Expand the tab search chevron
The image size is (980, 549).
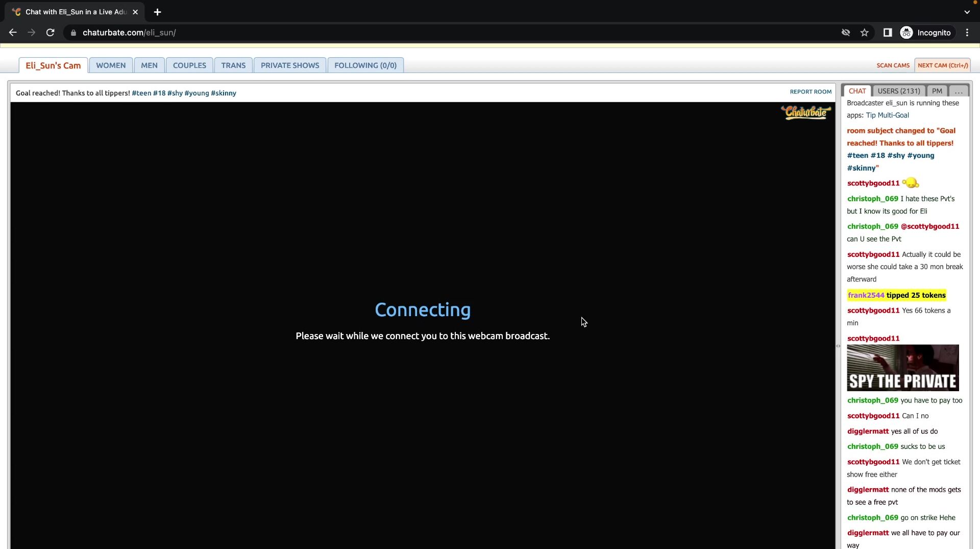click(x=967, y=12)
